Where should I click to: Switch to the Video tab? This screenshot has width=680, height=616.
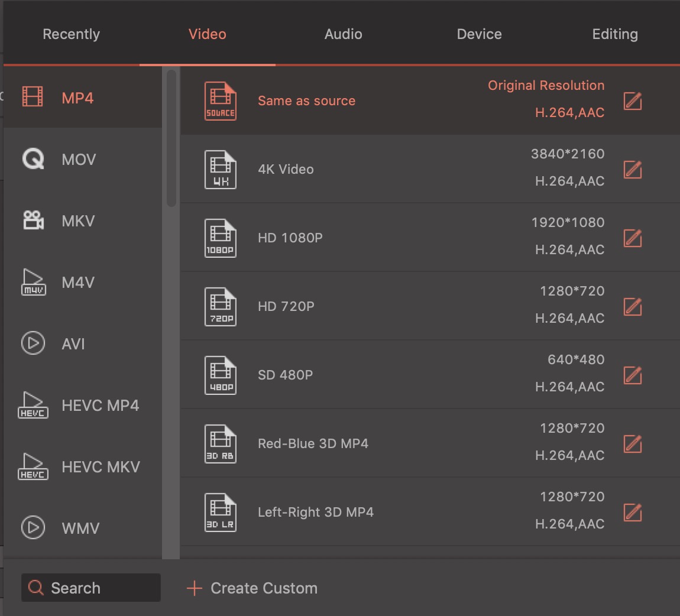208,34
